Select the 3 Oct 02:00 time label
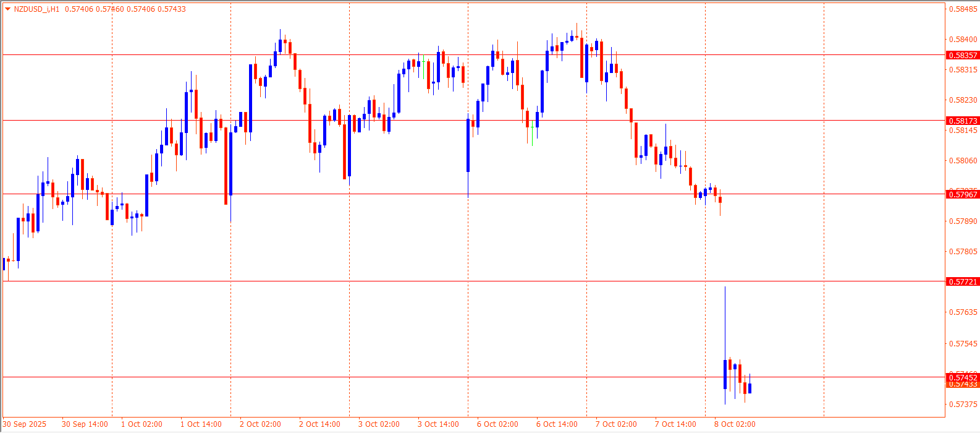The height and width of the screenshot is (433, 980). tap(379, 424)
